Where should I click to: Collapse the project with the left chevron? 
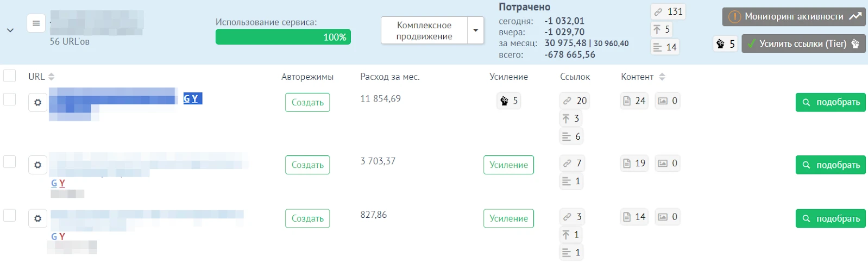coord(10,30)
